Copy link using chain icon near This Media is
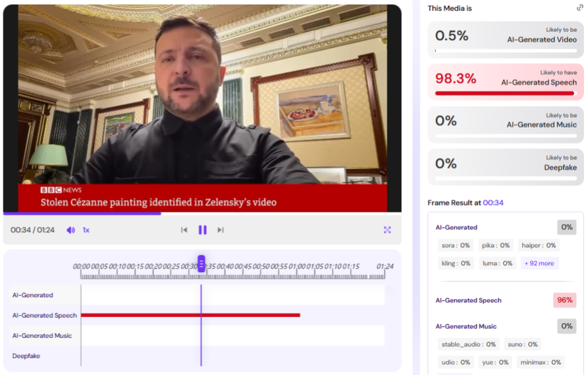This screenshot has width=588, height=375. [580, 8]
